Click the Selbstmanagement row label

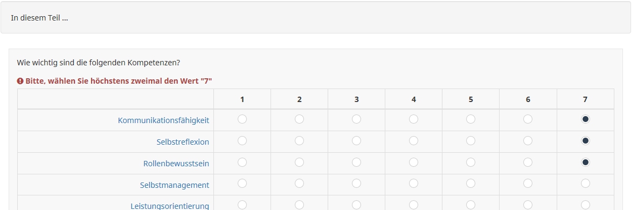[175, 185]
